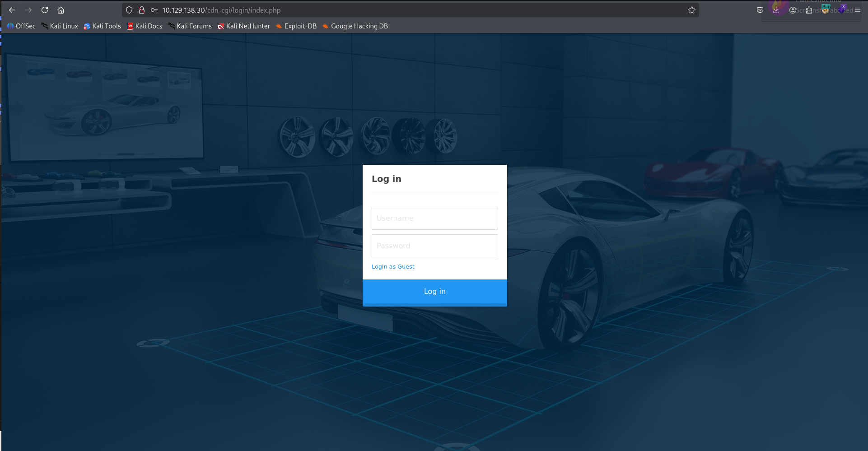Click the back navigation arrow
868x451 pixels.
[x=12, y=9]
